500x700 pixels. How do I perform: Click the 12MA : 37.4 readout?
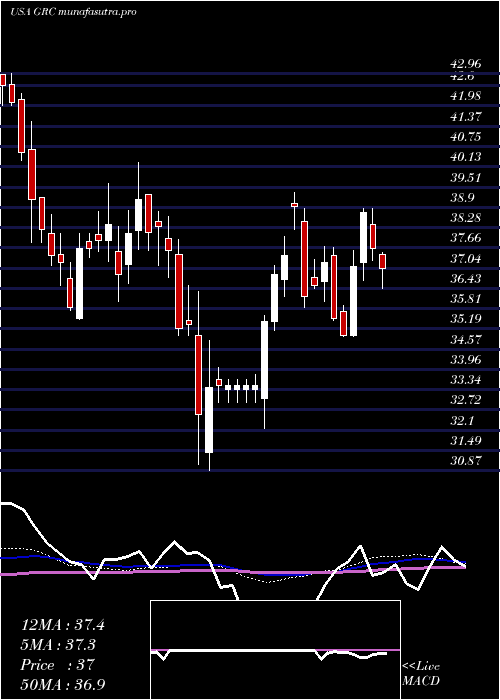click(63, 625)
